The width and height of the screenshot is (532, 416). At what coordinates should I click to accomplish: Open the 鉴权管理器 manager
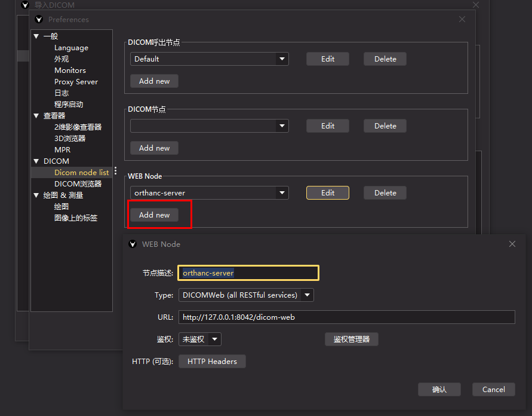(352, 339)
